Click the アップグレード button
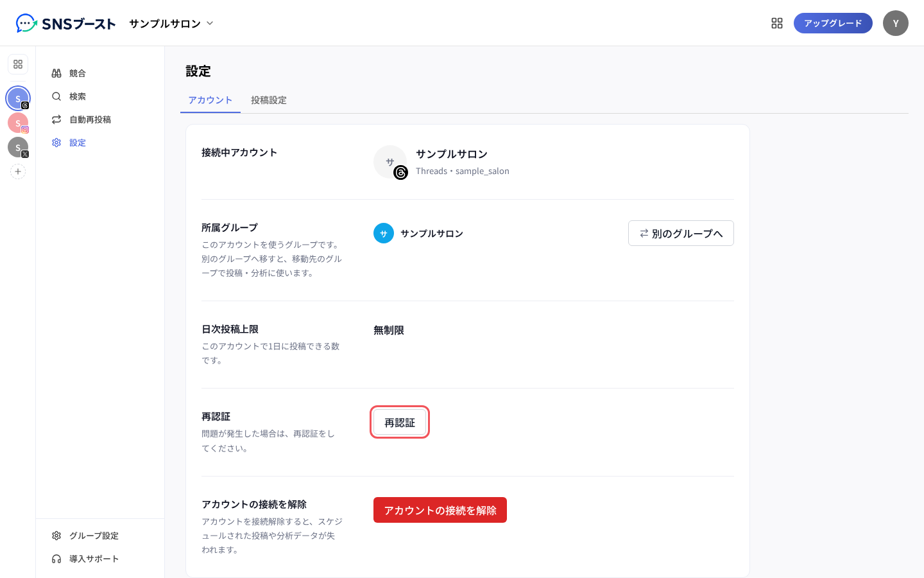This screenshot has width=924, height=578. point(833,23)
